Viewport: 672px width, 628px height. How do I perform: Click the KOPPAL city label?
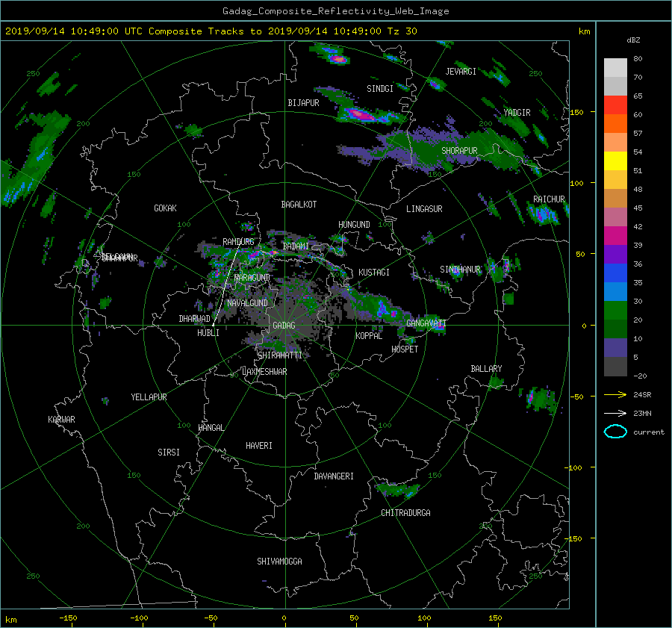coord(369,336)
